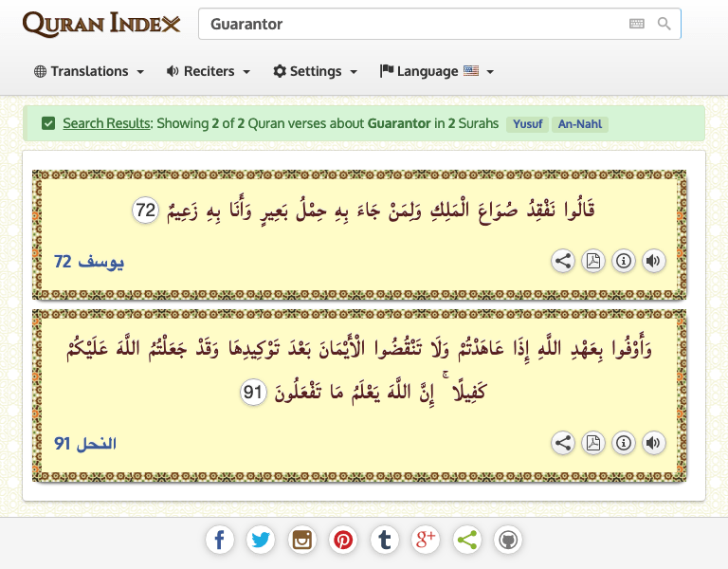Viewport: 728px width, 569px height.
Task: Expand the Translations dropdown
Action: [89, 71]
